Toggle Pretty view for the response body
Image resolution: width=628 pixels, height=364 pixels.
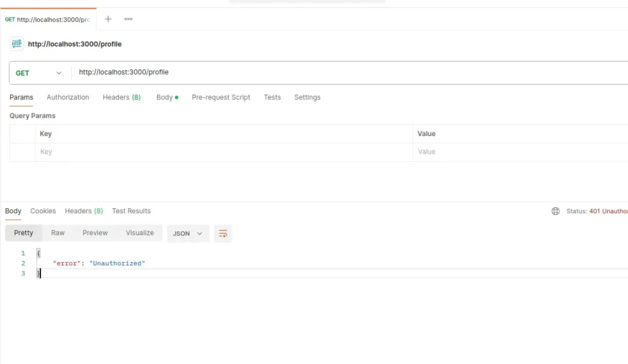(23, 233)
